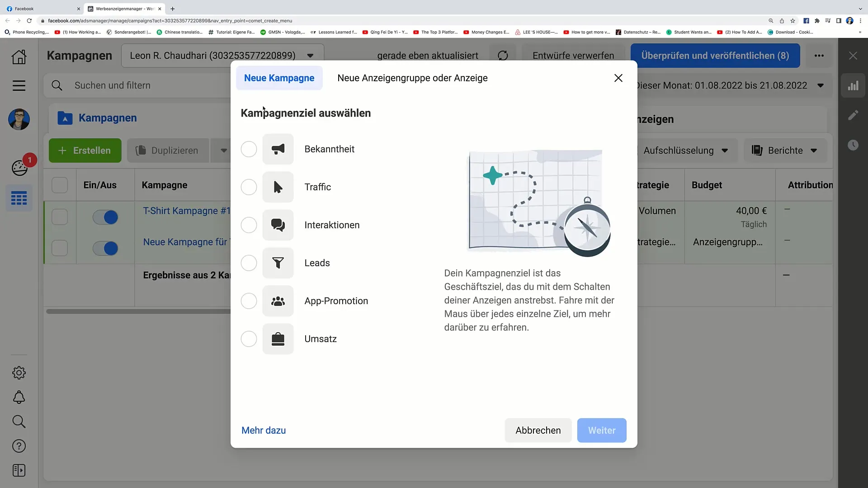Screen dimensions: 868x488
Task: Switch to the Neue Kampagne tab
Action: [279, 78]
